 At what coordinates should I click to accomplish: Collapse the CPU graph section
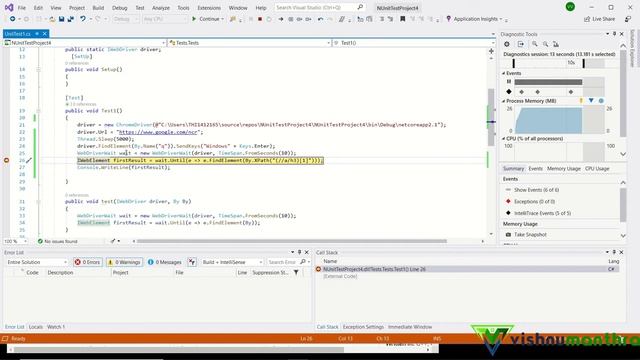[x=503, y=139]
